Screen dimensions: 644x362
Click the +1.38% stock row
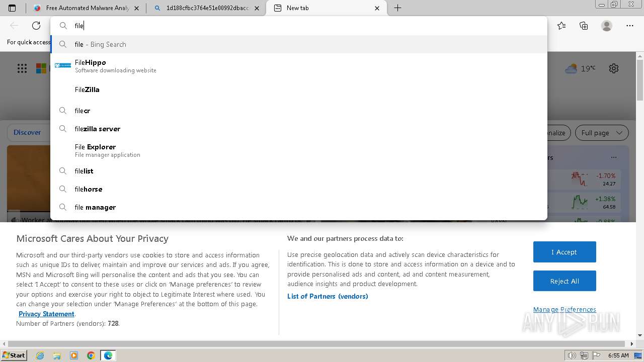(584, 202)
